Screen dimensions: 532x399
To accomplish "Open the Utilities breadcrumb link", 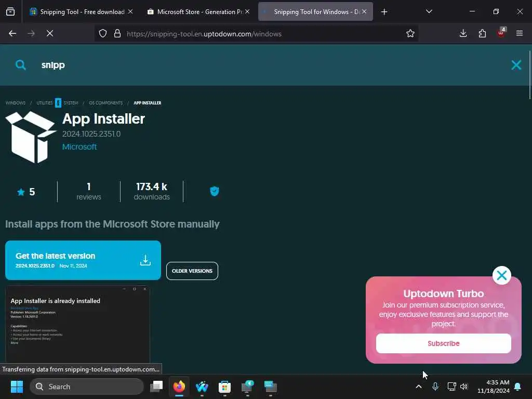I will [x=45, y=103].
